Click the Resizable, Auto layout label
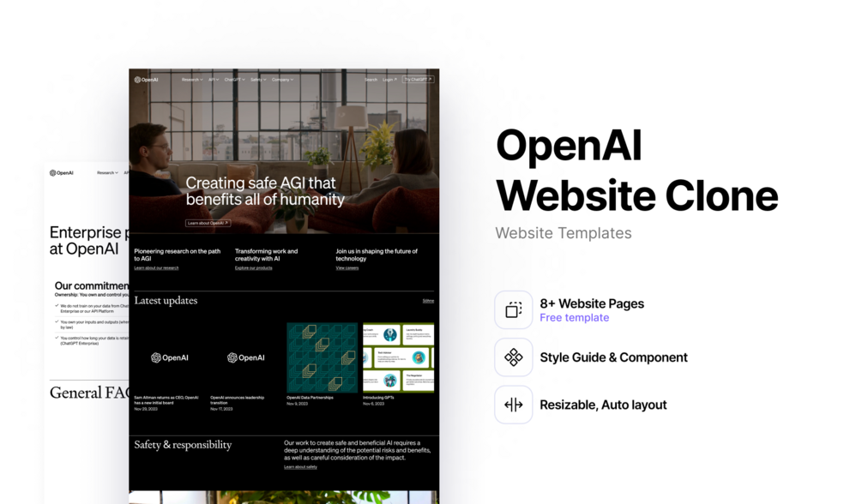The height and width of the screenshot is (504, 862). (x=603, y=405)
